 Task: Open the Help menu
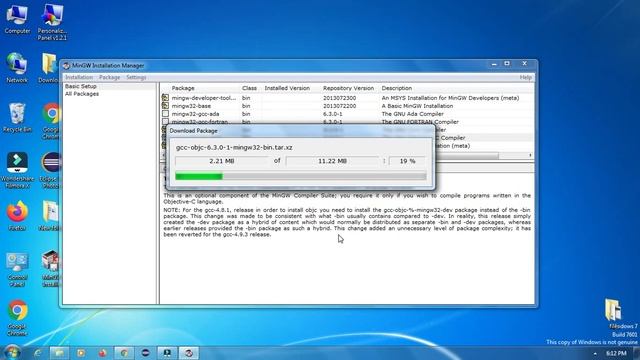[525, 77]
